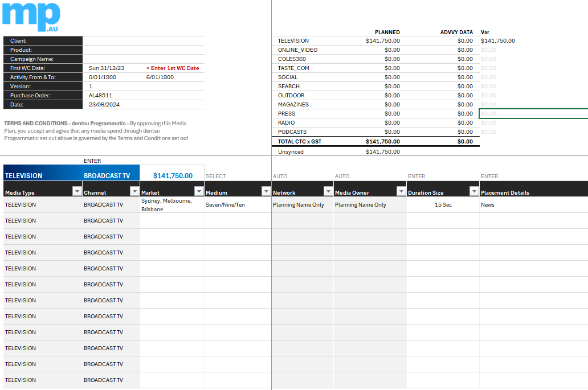Screen dimensions: 588x390
Task: Select the Campaign Name value cell
Action: [x=143, y=59]
